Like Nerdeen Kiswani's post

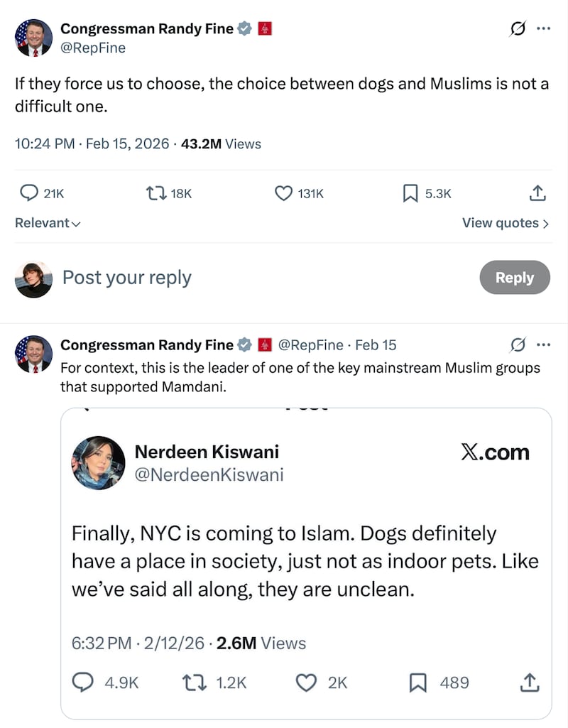[307, 683]
